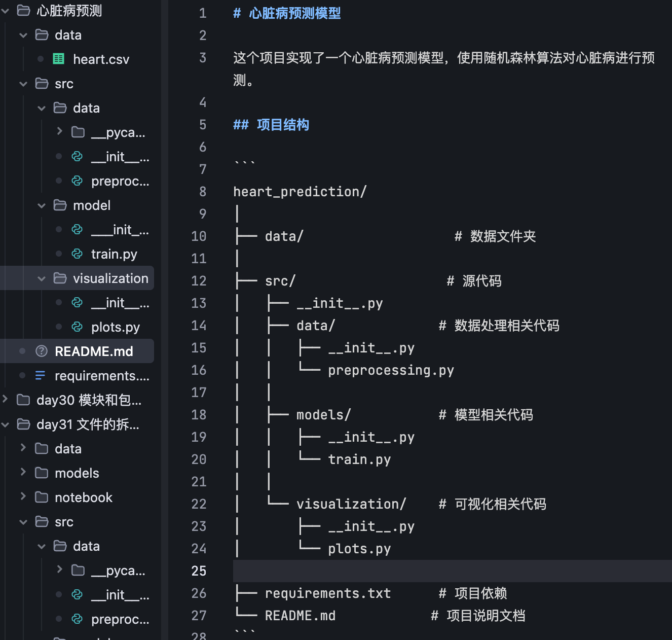
Task: Click the folder icon of day30 模块和包
Action: click(x=23, y=400)
